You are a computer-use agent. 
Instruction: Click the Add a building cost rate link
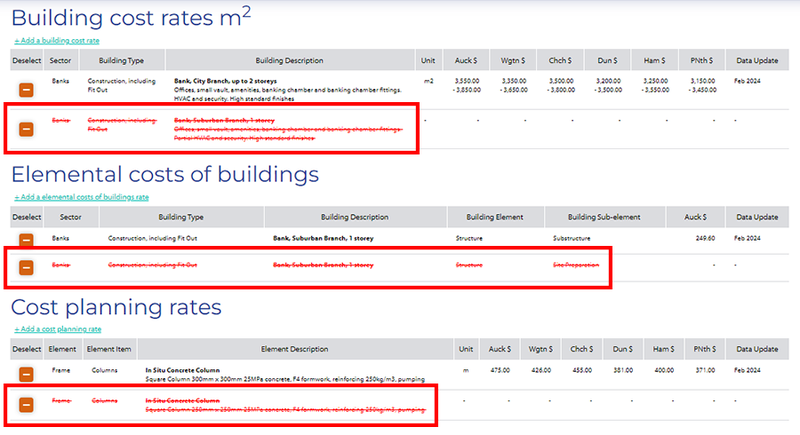(x=57, y=40)
